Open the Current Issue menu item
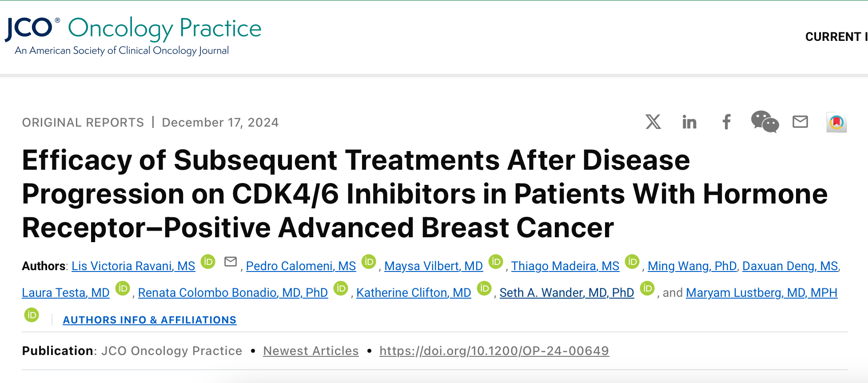The width and height of the screenshot is (868, 383). 836,37
